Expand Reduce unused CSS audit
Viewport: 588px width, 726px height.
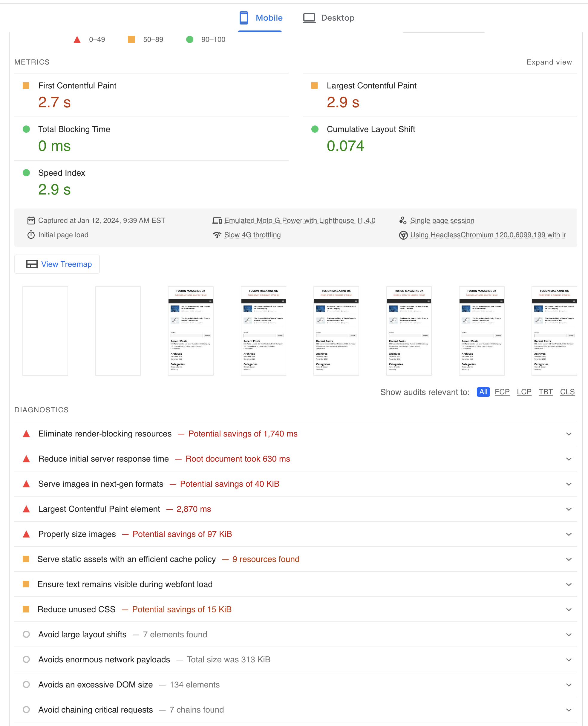click(x=295, y=609)
